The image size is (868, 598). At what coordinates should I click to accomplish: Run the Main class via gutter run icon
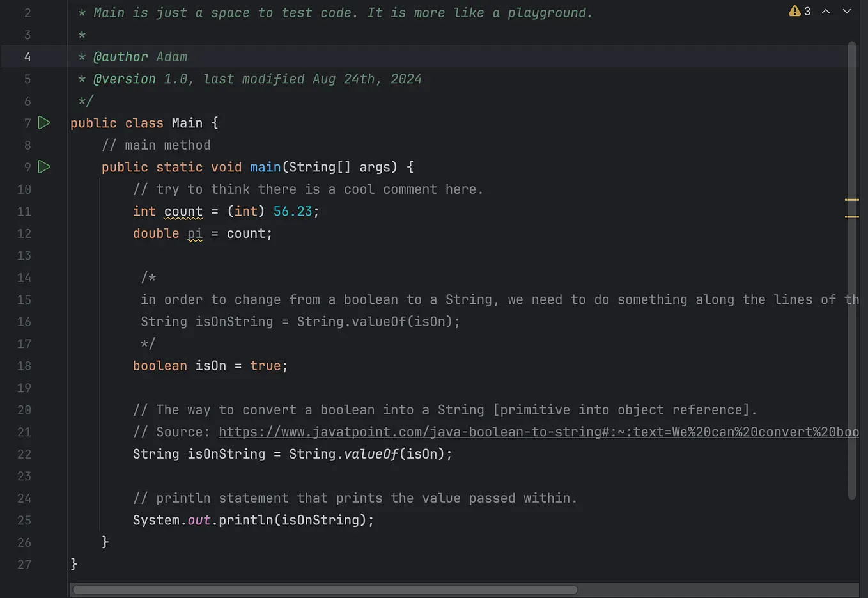point(43,122)
